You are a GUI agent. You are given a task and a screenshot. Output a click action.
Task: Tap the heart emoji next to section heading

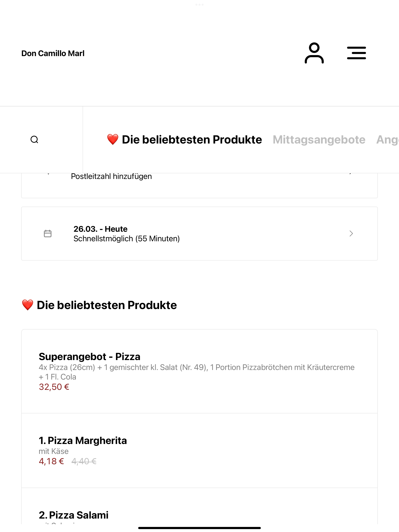(x=27, y=305)
